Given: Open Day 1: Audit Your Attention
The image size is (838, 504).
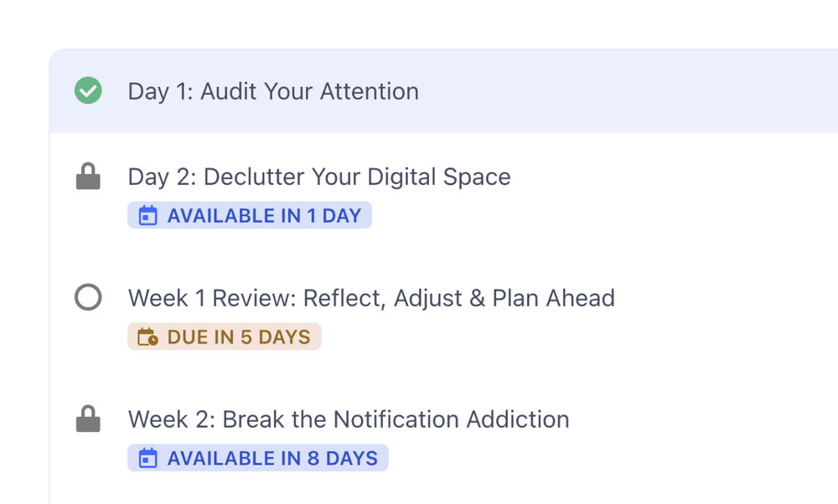Looking at the screenshot, I should (273, 91).
